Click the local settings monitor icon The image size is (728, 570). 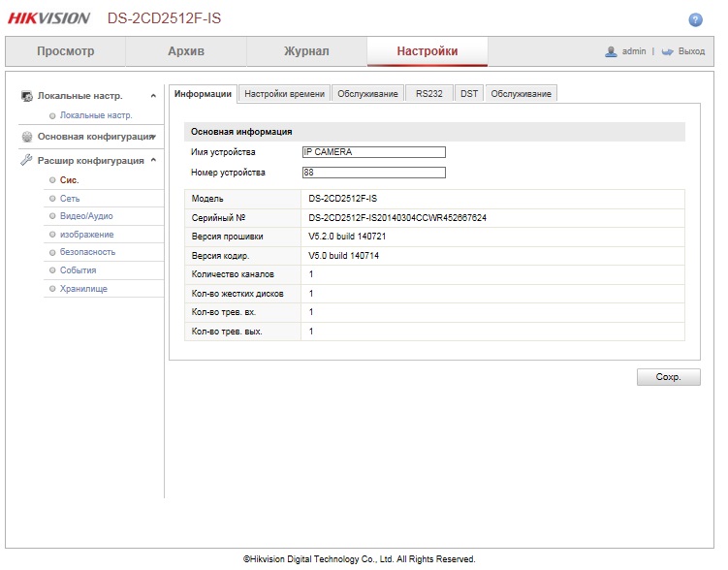[x=27, y=96]
